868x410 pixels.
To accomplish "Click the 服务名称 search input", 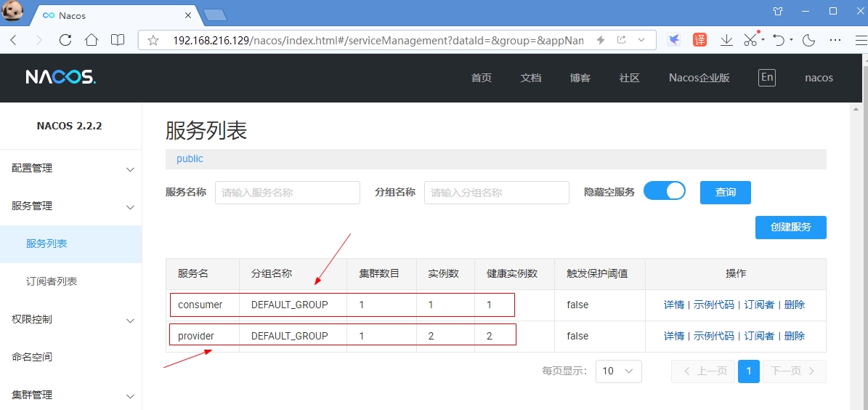I will 288,193.
